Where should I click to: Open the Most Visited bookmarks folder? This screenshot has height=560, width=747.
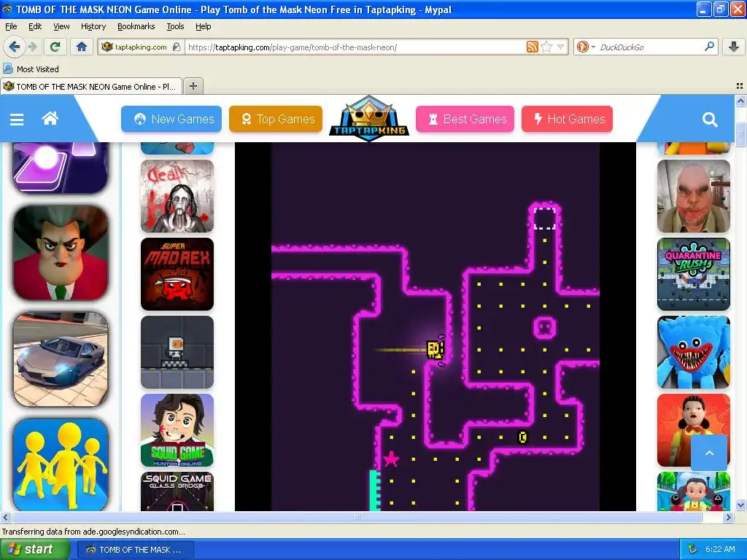pos(31,69)
